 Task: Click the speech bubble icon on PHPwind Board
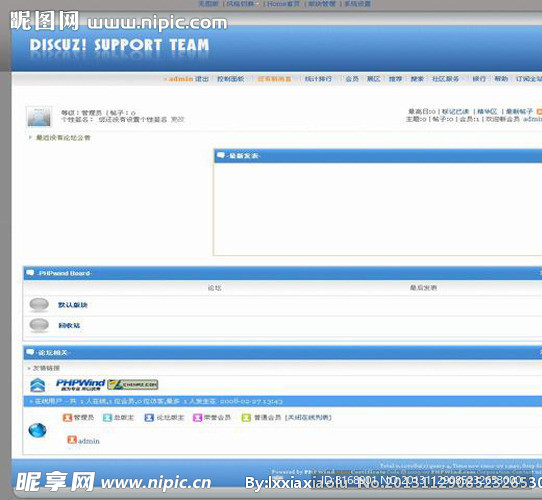[x=30, y=273]
